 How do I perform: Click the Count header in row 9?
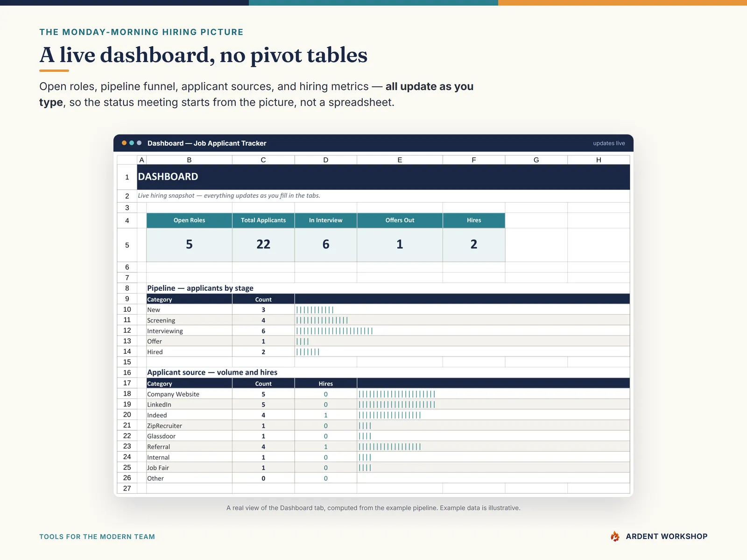(263, 299)
